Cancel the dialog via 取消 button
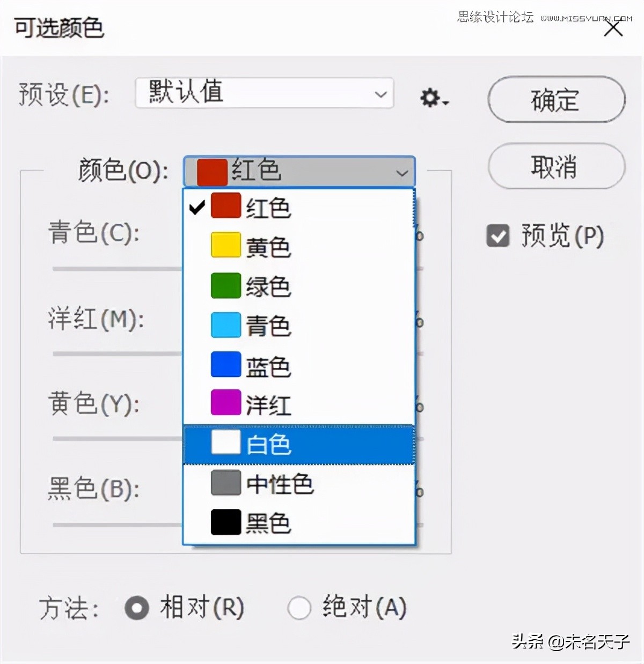The width and height of the screenshot is (644, 664). pos(556,167)
